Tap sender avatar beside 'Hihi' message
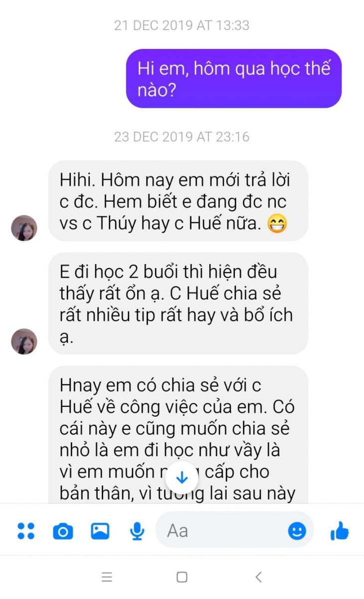The height and width of the screenshot is (599, 364). pos(24,228)
